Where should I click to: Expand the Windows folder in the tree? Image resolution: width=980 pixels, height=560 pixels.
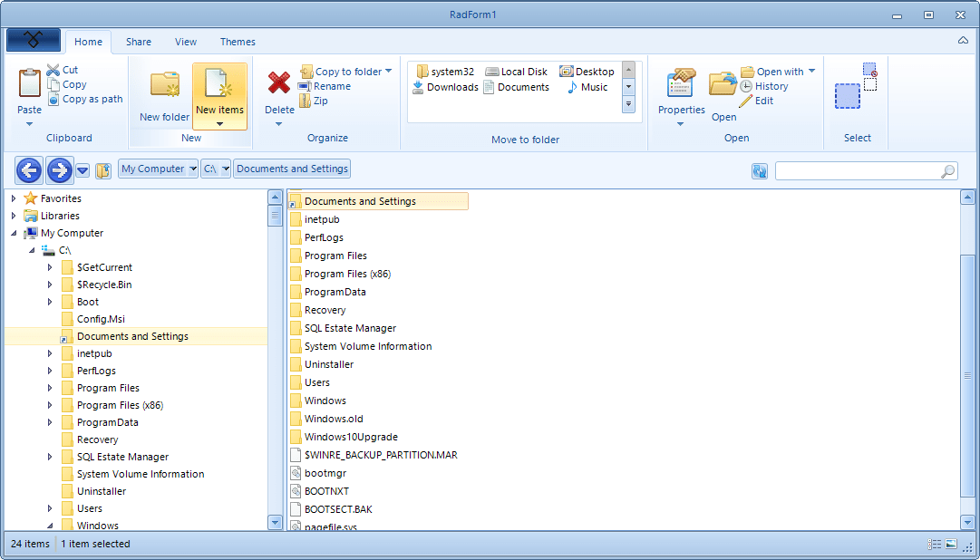point(48,525)
